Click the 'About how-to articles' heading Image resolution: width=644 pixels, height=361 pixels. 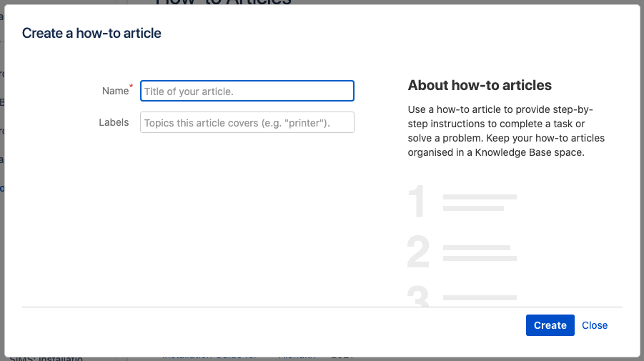tap(480, 85)
